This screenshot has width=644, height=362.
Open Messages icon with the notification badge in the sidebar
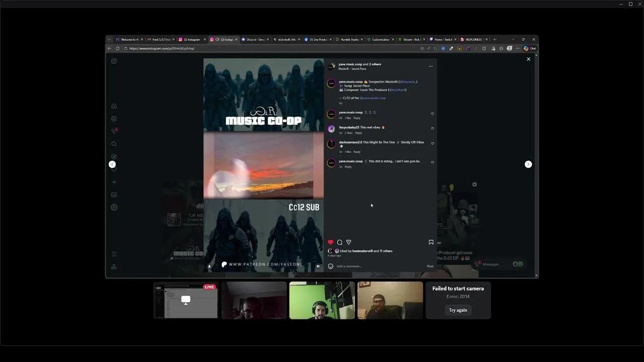click(114, 131)
